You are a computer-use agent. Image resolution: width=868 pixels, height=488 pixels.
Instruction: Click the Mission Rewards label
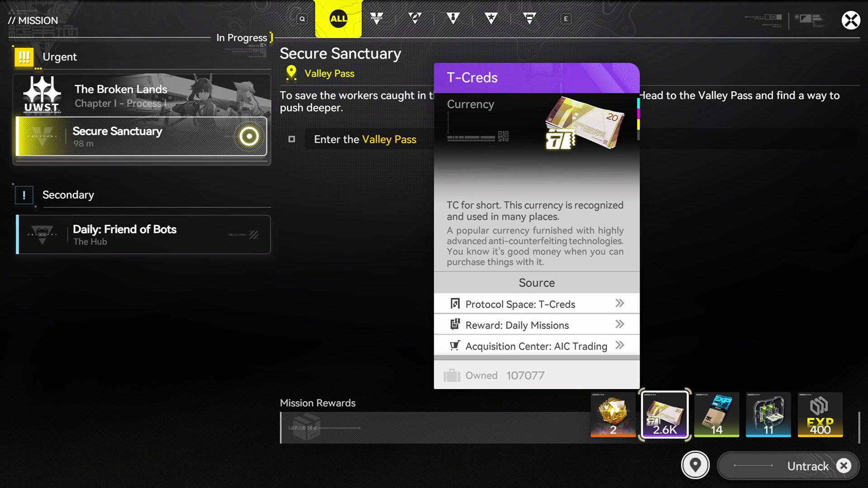coord(318,403)
